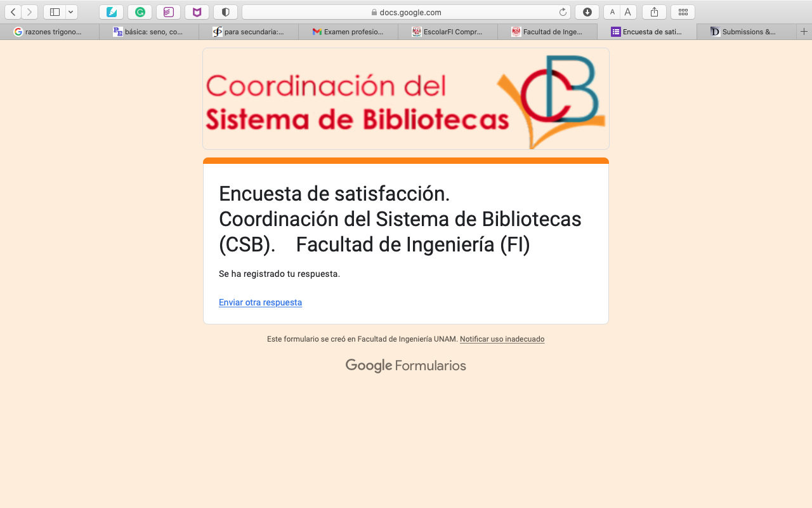
Task: Select the Encuesta de sati... tab
Action: [647, 32]
